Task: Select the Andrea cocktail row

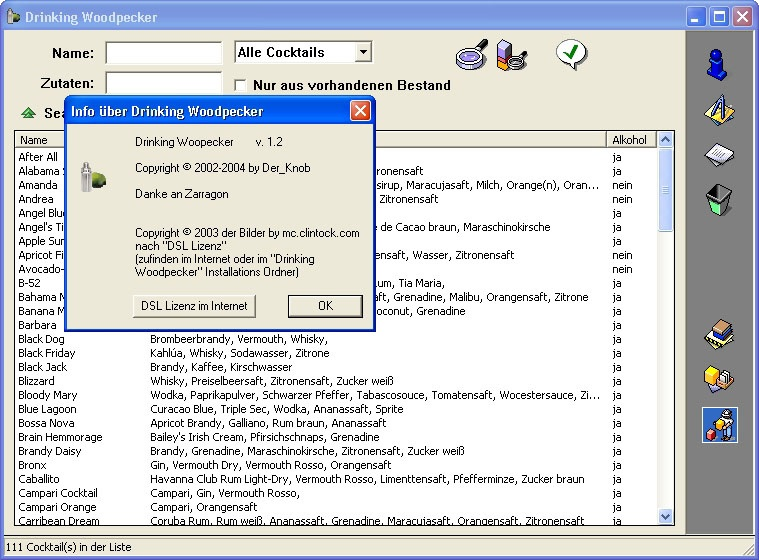Action: point(37,199)
